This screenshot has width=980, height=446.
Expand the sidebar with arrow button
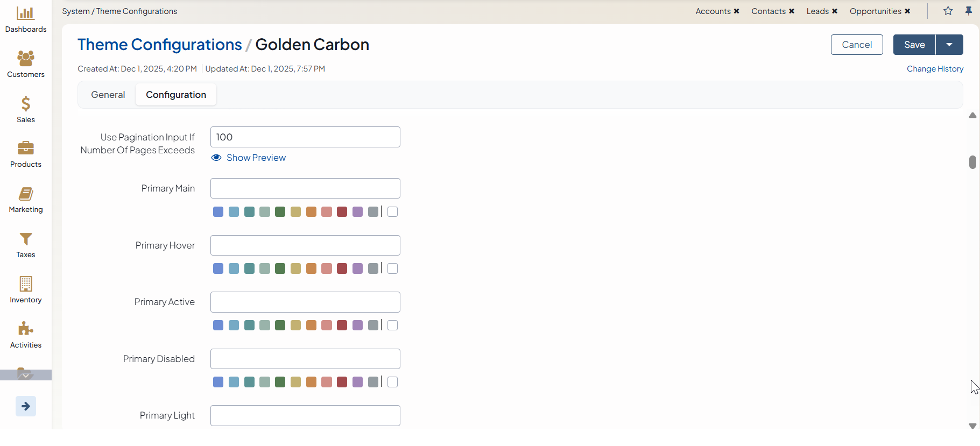[x=26, y=406]
